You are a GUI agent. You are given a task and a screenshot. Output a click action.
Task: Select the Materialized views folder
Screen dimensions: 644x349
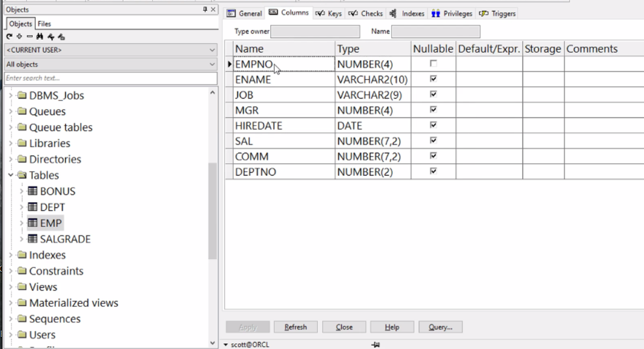point(74,303)
